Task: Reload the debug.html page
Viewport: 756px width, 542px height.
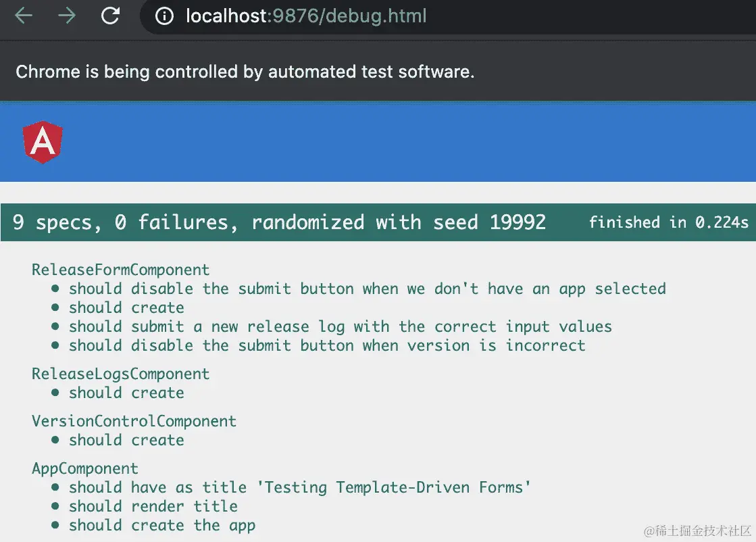Action: [110, 16]
